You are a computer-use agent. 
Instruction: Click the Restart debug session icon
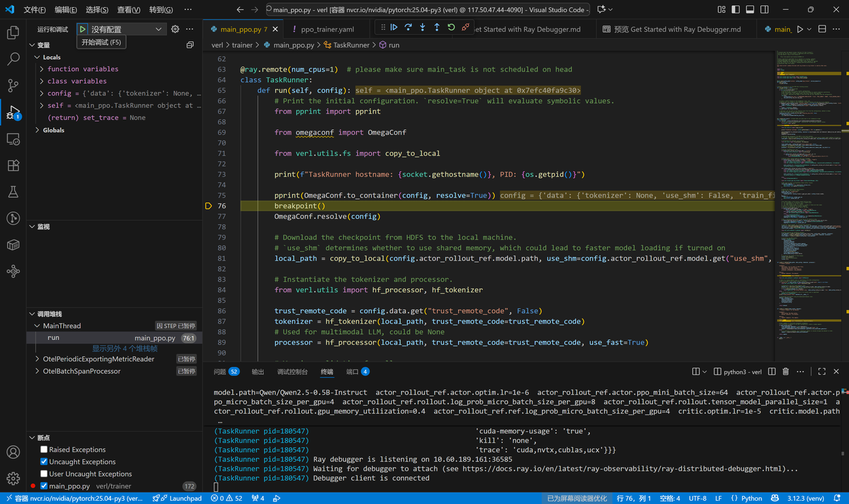point(451,28)
